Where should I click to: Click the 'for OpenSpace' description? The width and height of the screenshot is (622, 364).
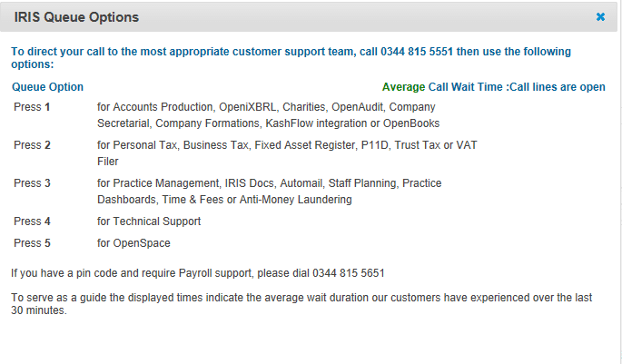pos(133,243)
